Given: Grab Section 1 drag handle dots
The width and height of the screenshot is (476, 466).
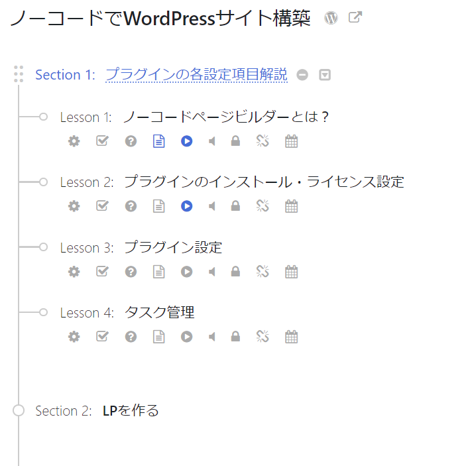Looking at the screenshot, I should click(19, 74).
